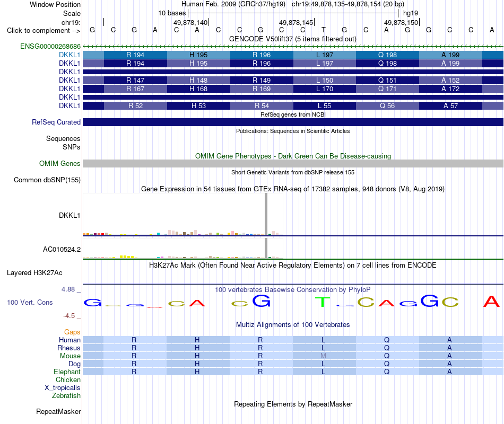Screen dimensions: 504x424
Task: Click the T base in sequence row
Action: pyautogui.click(x=324, y=30)
